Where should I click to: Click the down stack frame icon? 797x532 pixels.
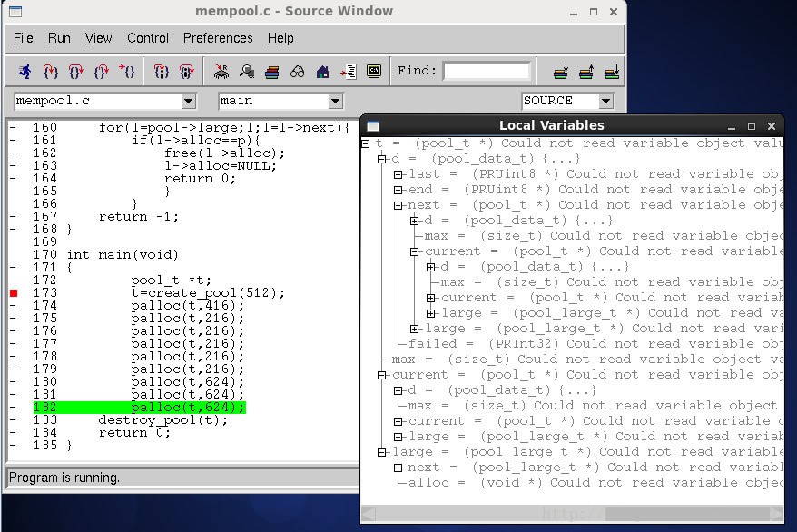pos(561,72)
